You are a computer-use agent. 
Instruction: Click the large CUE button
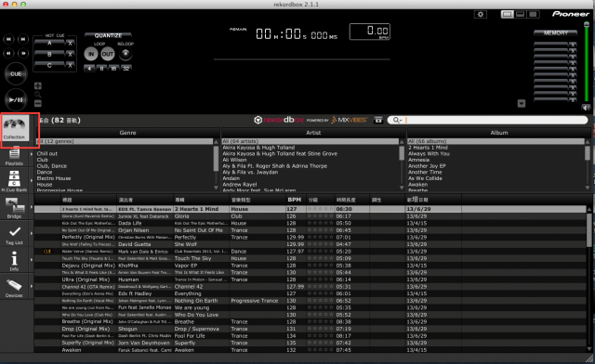16,74
